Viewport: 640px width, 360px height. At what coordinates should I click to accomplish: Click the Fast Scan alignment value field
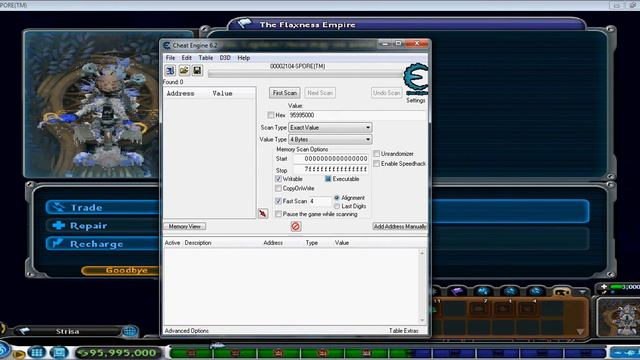[x=320, y=201]
